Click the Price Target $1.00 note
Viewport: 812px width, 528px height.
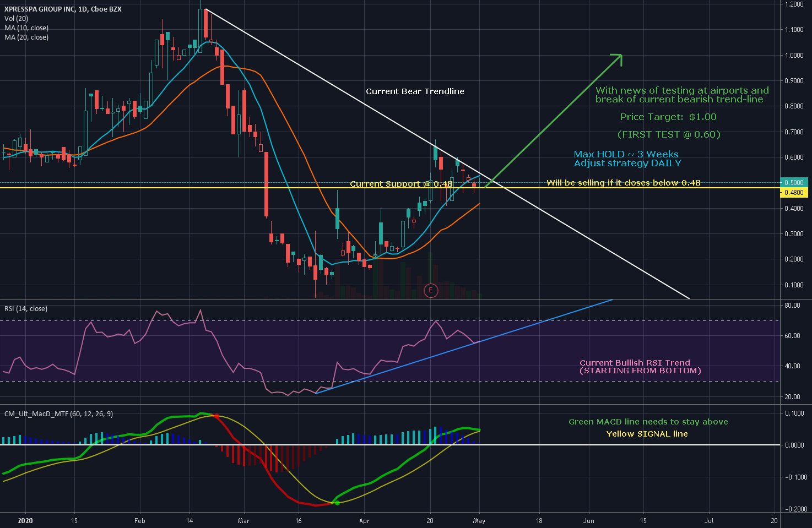click(x=668, y=117)
